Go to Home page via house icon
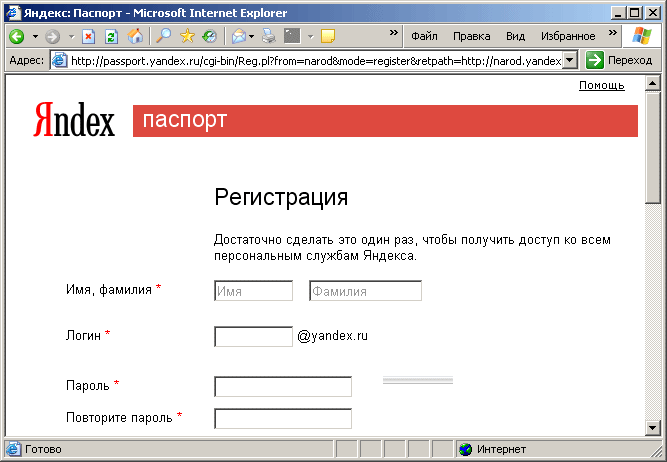Image resolution: width=667 pixels, height=462 pixels. pyautogui.click(x=135, y=37)
